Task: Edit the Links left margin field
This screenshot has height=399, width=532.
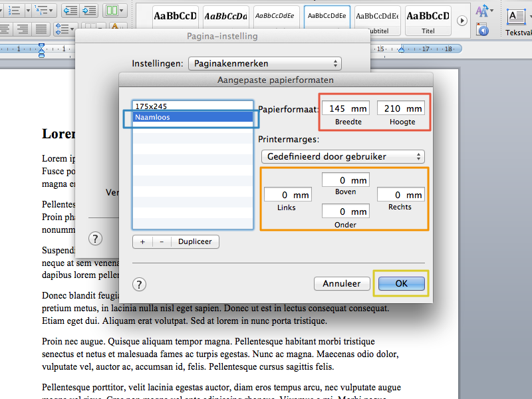Action: 288,195
